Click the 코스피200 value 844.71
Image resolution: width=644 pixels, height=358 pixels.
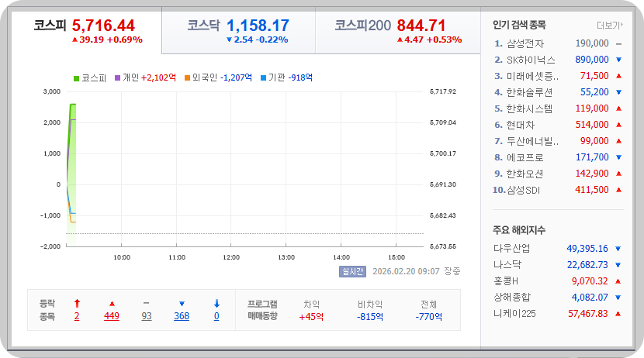421,26
